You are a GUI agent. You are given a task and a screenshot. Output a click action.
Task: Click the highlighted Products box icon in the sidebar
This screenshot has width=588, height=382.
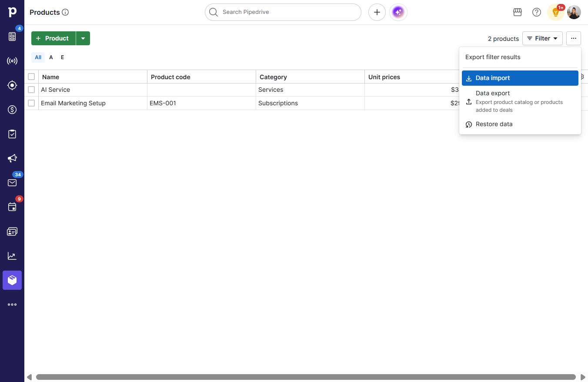(12, 280)
